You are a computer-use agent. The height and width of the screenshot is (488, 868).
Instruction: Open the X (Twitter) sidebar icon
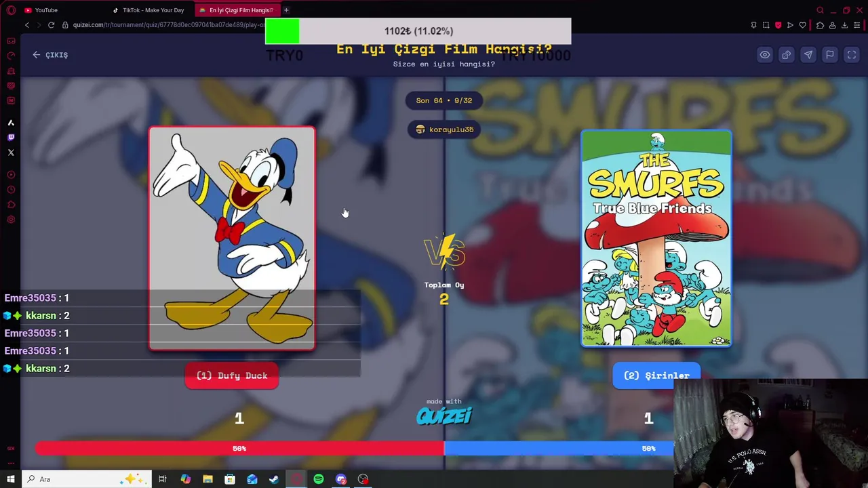pos(11,152)
